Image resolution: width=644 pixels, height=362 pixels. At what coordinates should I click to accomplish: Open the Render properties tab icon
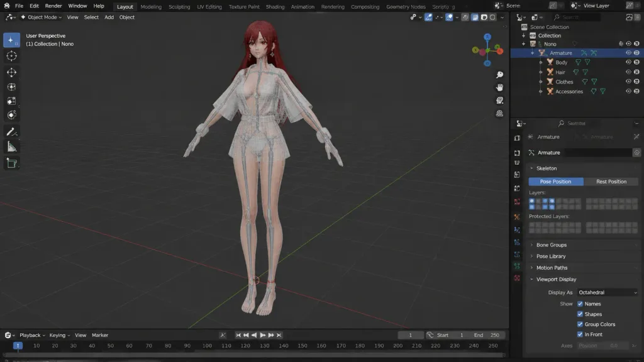(517, 153)
